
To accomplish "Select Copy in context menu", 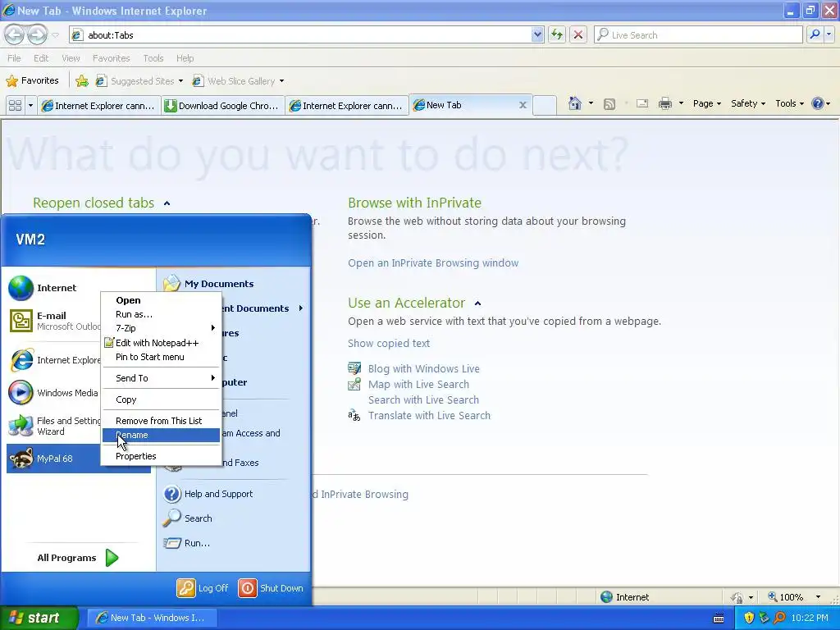I will [161, 399].
